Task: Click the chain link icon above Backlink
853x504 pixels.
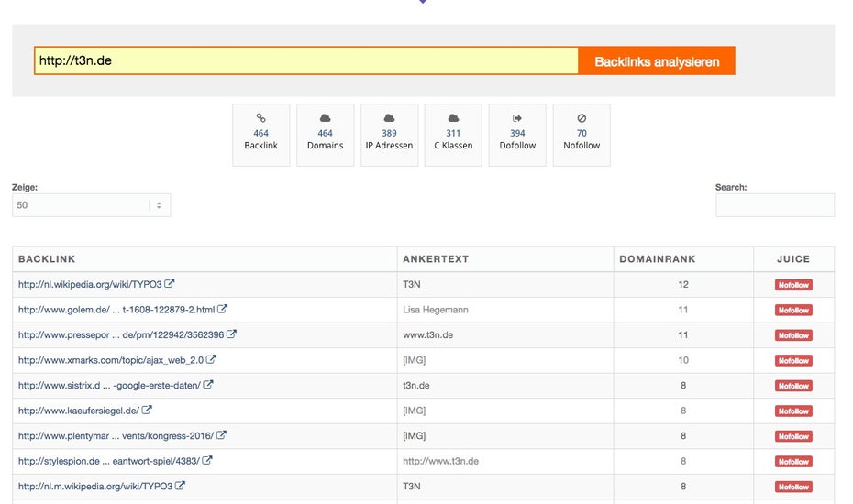Action: click(x=261, y=118)
